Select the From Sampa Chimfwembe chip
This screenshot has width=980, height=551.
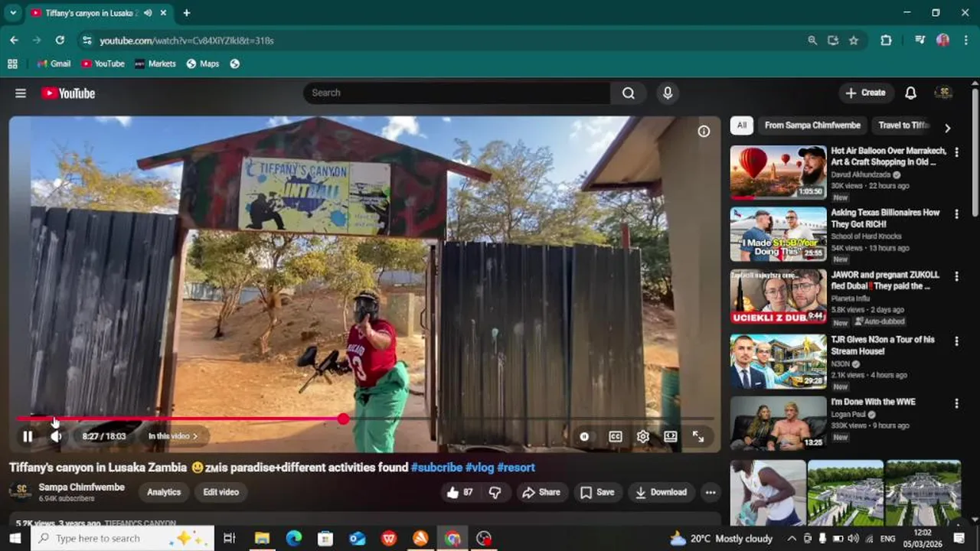[812, 126]
